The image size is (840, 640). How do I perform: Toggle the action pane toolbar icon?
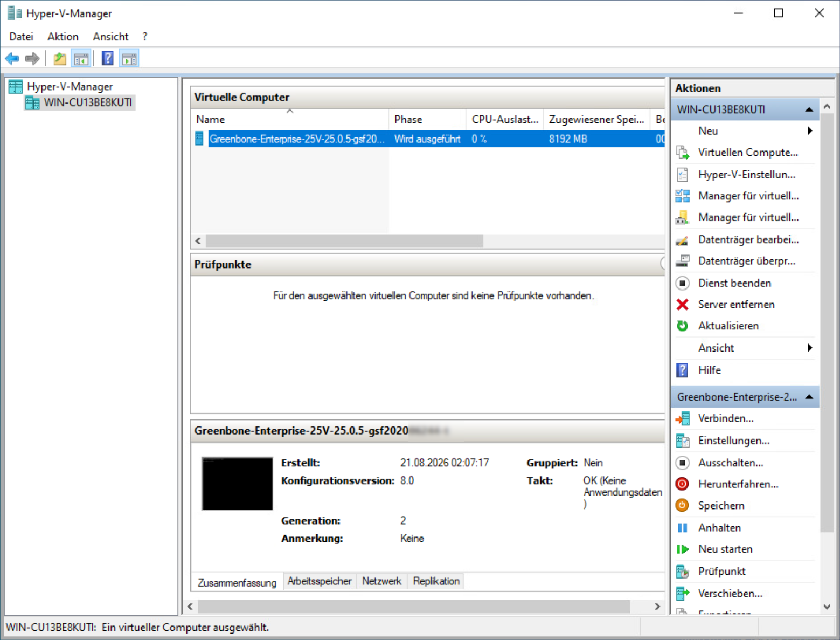point(129,58)
